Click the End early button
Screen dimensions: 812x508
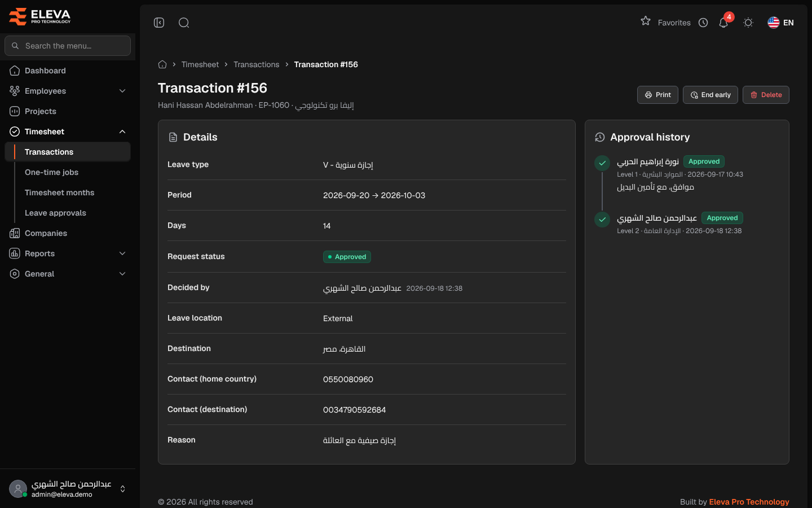[x=710, y=95]
